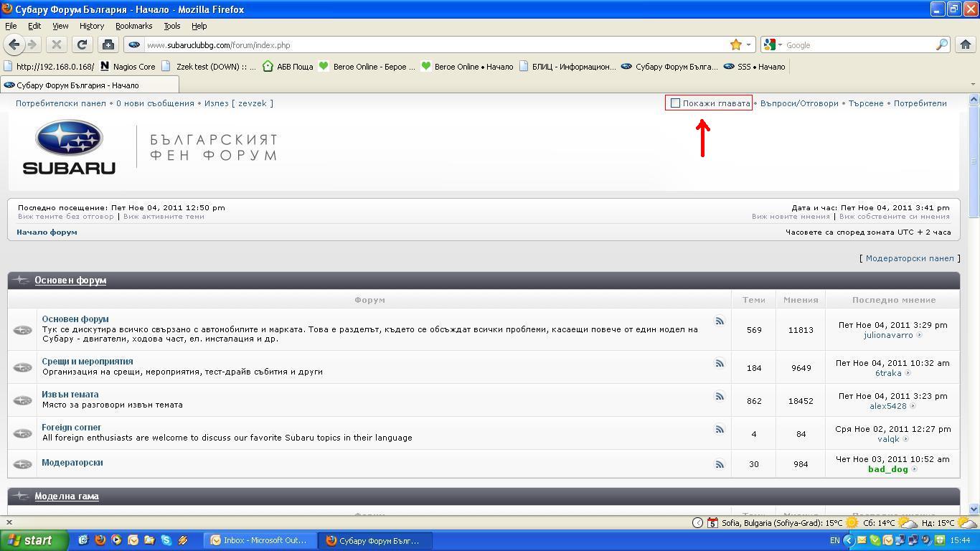Open the Zzek test (DOWN) bookmark
This screenshot has width=980, height=551.
209,67
